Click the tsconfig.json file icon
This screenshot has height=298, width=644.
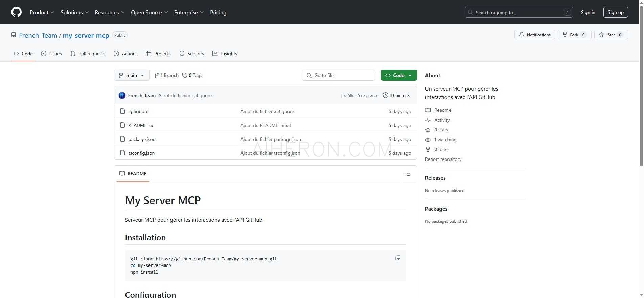[122, 153]
